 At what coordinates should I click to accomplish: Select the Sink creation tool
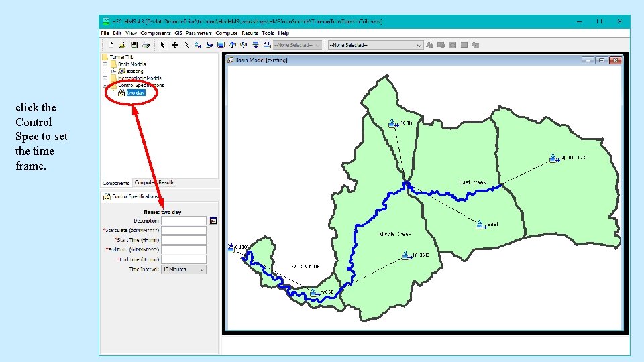(267, 45)
